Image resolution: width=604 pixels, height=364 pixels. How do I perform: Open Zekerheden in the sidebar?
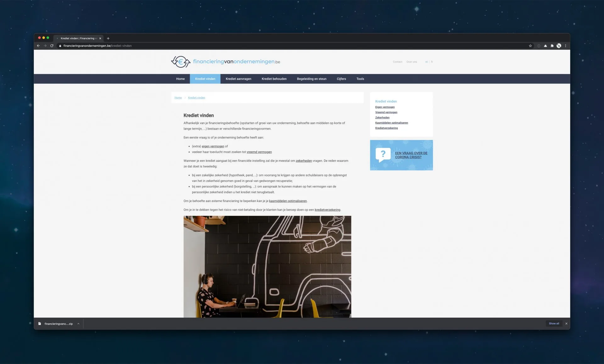point(382,118)
